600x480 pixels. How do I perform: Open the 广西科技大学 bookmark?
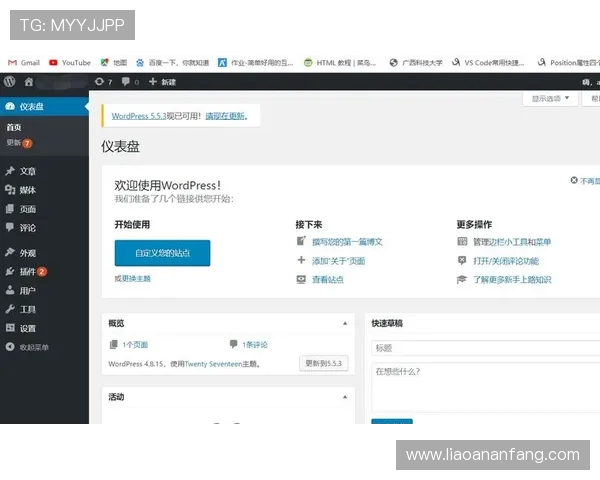click(x=416, y=63)
